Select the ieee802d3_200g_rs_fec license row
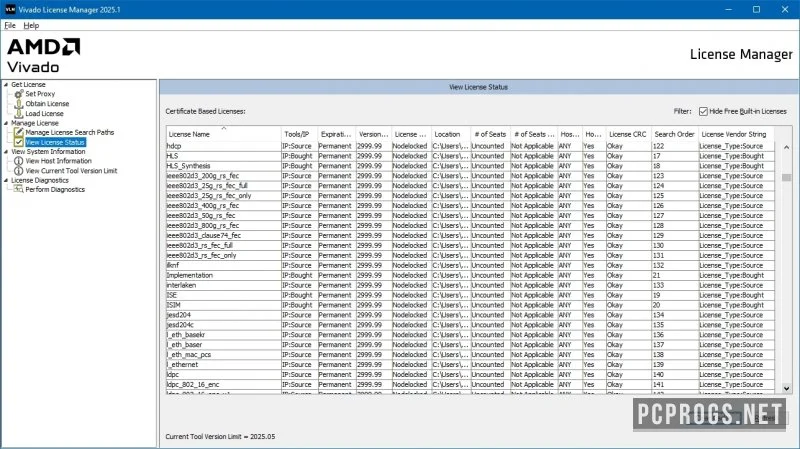Screen dimensions: 800x449 [470, 176]
